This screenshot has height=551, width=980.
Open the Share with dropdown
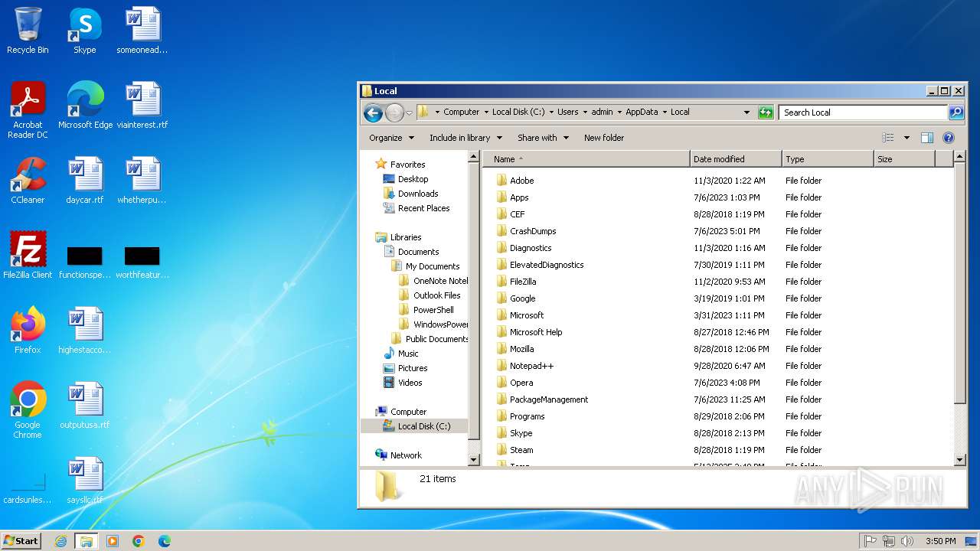[x=543, y=138]
